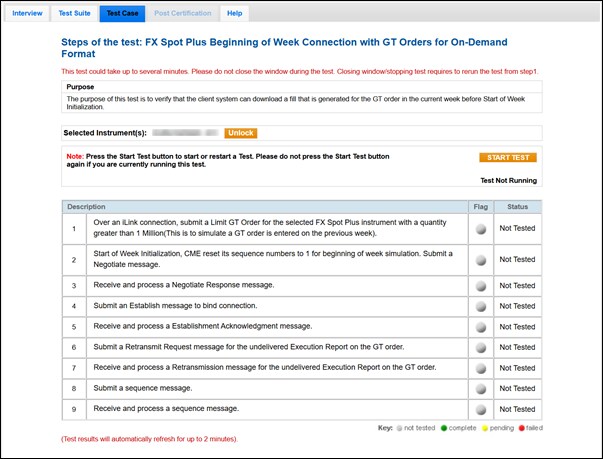Click the Unlock button beside Selected Instrument

coord(240,133)
